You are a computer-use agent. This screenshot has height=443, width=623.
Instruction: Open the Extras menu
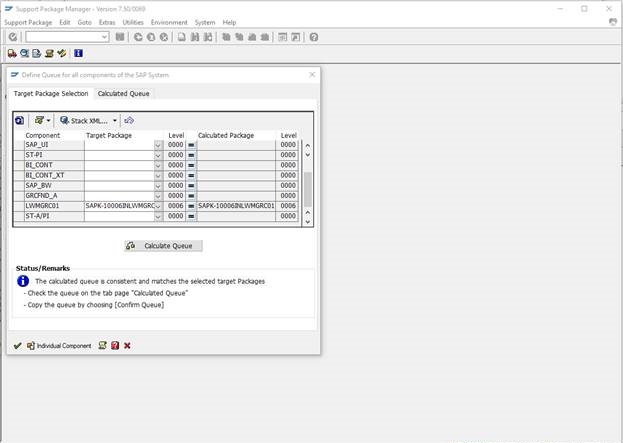tap(107, 23)
